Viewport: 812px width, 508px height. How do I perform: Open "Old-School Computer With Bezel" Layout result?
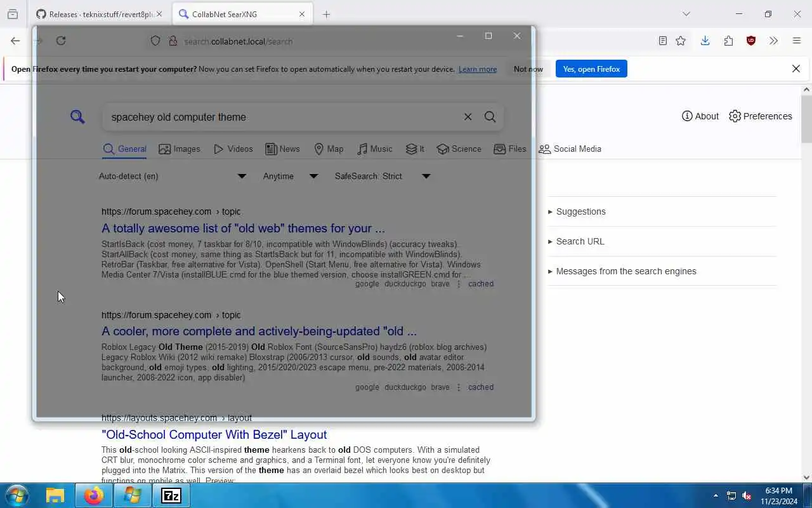[x=214, y=435]
